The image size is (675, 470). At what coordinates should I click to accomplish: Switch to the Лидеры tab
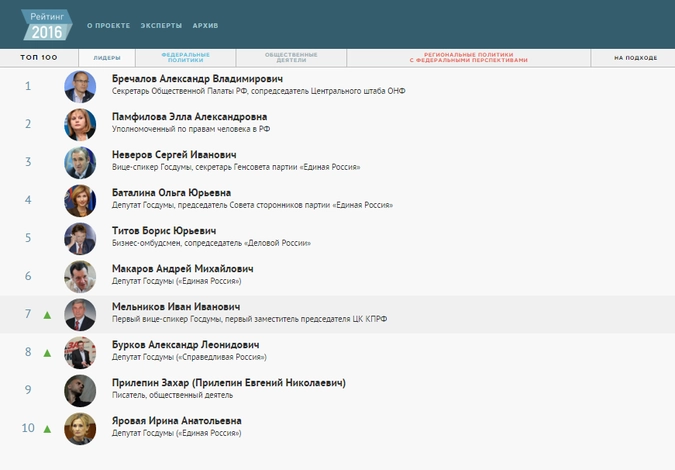107,58
